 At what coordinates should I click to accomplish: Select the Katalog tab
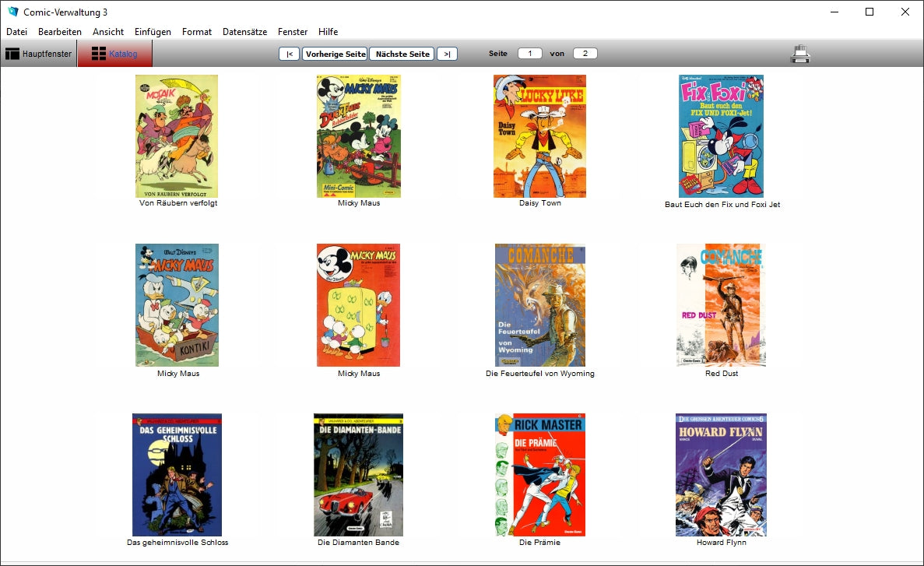(114, 54)
